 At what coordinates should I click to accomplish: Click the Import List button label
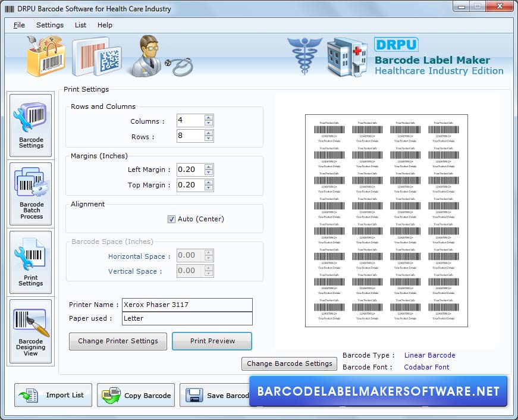[65, 395]
